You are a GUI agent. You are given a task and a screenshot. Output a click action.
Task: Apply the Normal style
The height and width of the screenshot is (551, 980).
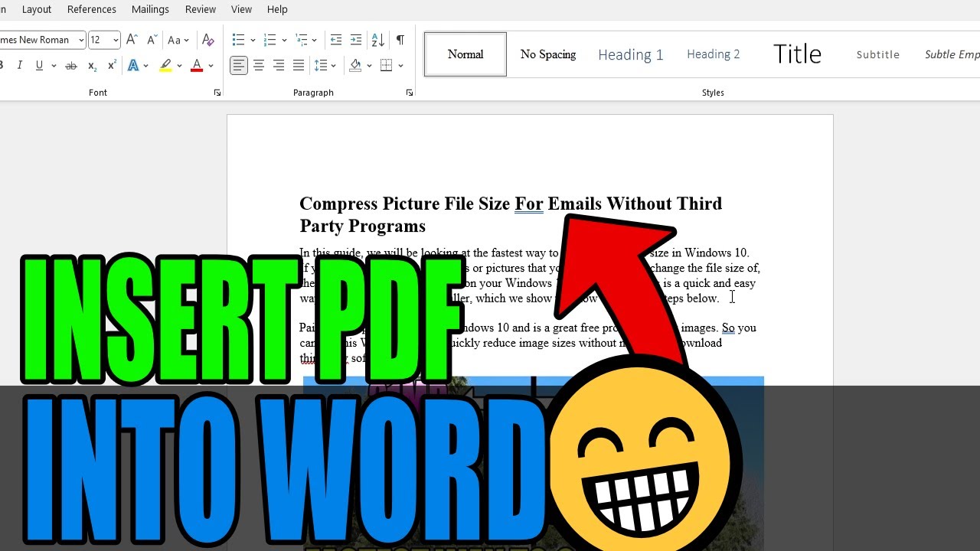465,54
